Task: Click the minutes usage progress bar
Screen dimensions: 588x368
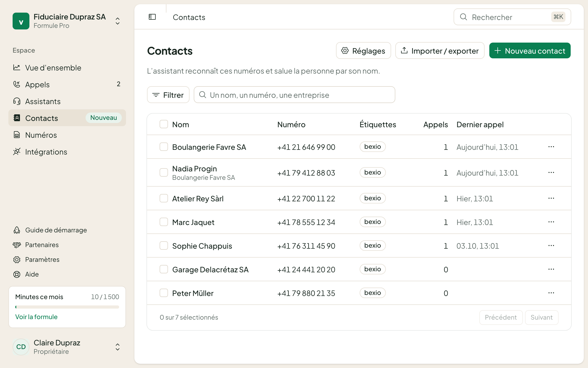Action: click(67, 307)
